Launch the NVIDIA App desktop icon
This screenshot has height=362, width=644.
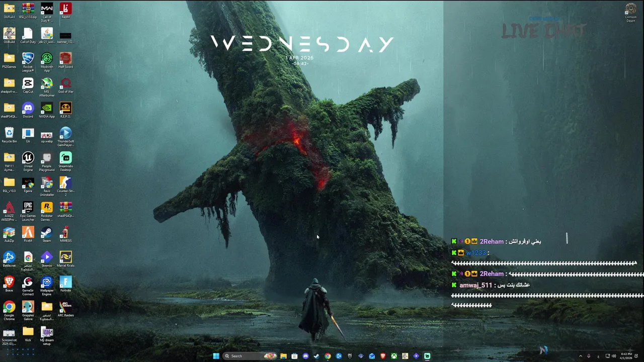tap(47, 110)
